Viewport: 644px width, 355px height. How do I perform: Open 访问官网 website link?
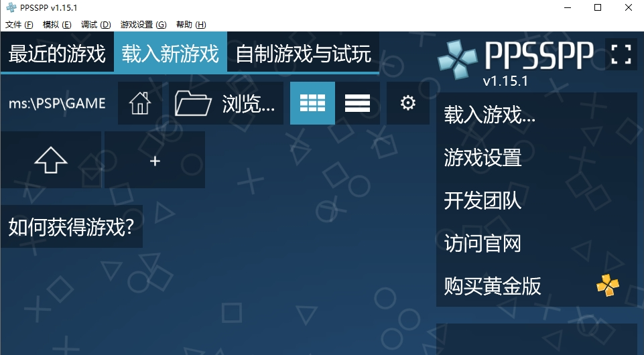(536, 243)
